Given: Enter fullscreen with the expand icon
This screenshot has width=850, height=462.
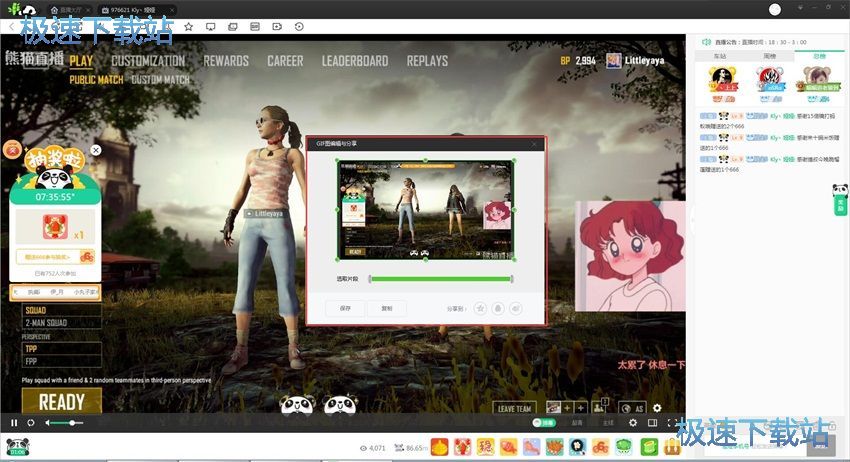Looking at the screenshot, I should (x=672, y=422).
